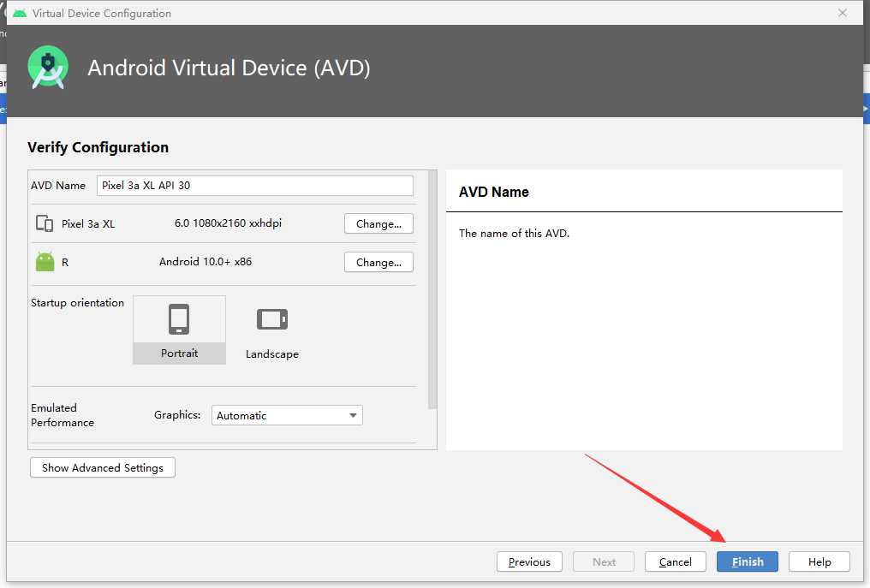Viewport: 870px width, 588px height.
Task: Change the Android R system image
Action: click(x=378, y=262)
